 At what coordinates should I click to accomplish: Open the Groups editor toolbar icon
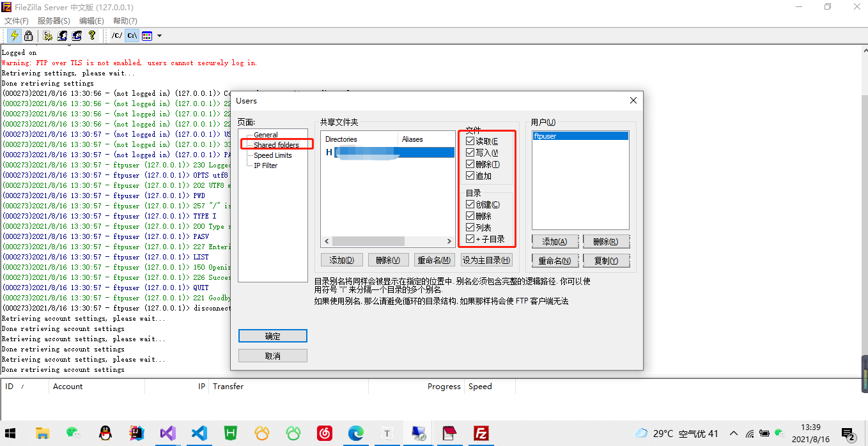(77, 36)
